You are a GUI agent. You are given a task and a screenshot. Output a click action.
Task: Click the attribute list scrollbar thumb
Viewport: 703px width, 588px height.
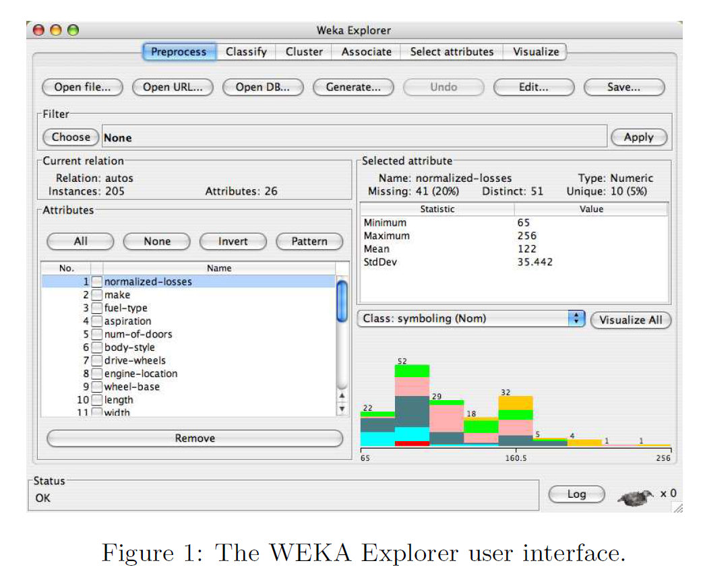(x=342, y=300)
